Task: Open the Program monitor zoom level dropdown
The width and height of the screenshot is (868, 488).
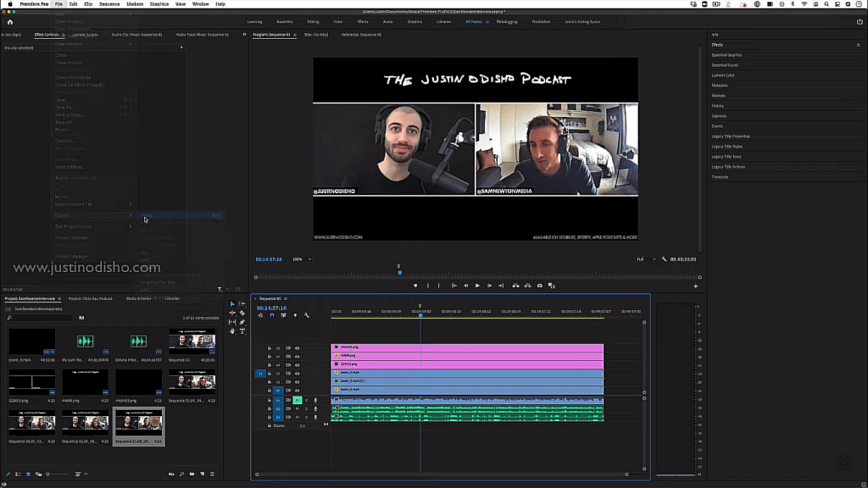Action: 302,259
